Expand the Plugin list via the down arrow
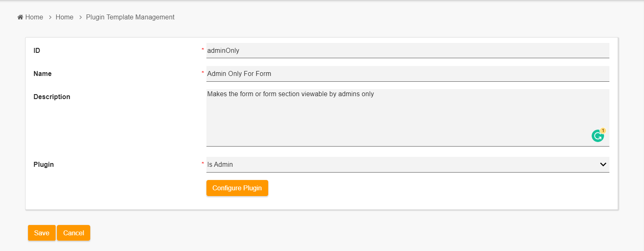Viewport: 644px width, 251px height. tap(603, 164)
